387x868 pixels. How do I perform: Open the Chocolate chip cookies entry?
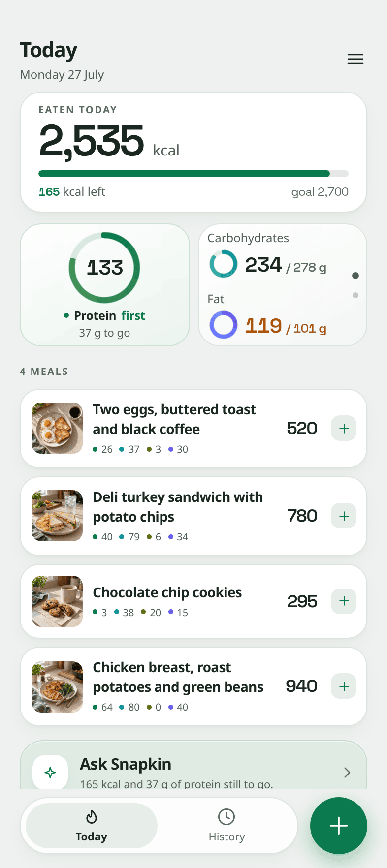[193, 601]
